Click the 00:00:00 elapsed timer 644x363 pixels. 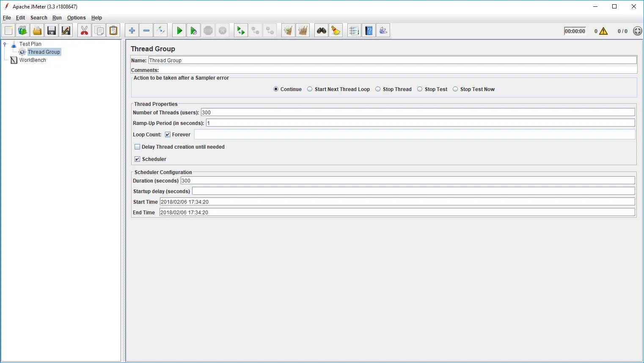(x=575, y=31)
